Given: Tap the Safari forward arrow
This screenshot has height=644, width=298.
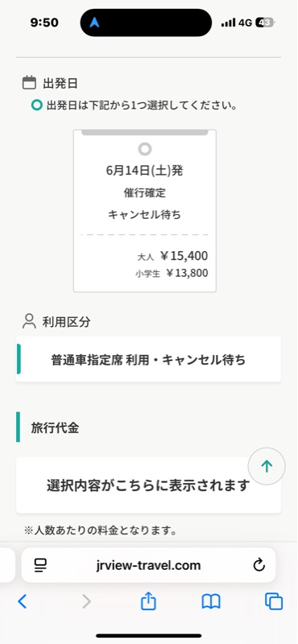Looking at the screenshot, I should pyautogui.click(x=86, y=601).
